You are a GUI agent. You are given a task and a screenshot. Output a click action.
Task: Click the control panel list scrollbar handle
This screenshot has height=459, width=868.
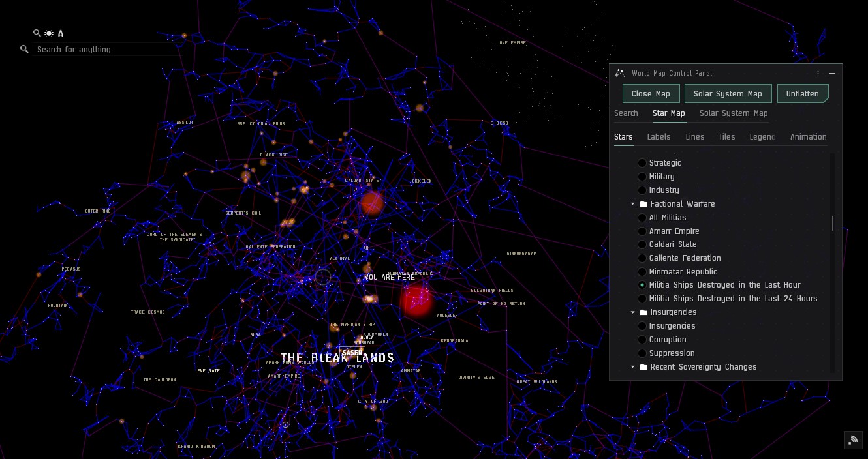point(832,223)
